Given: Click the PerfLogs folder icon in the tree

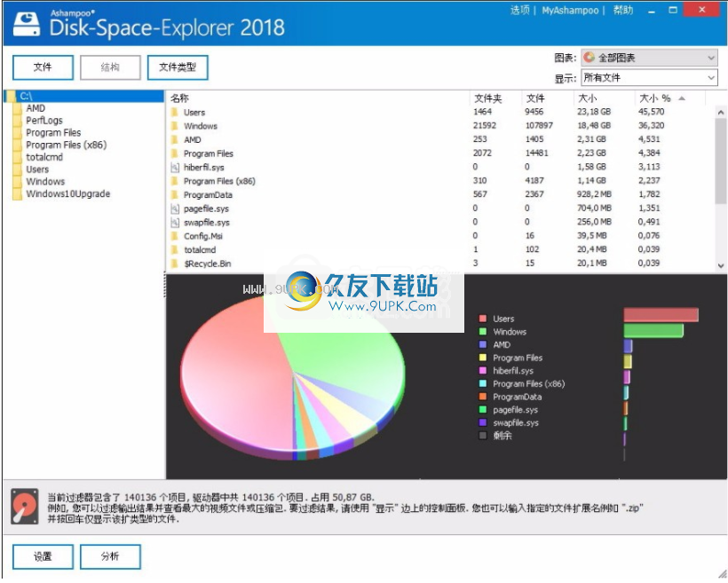Looking at the screenshot, I should click(x=18, y=121).
